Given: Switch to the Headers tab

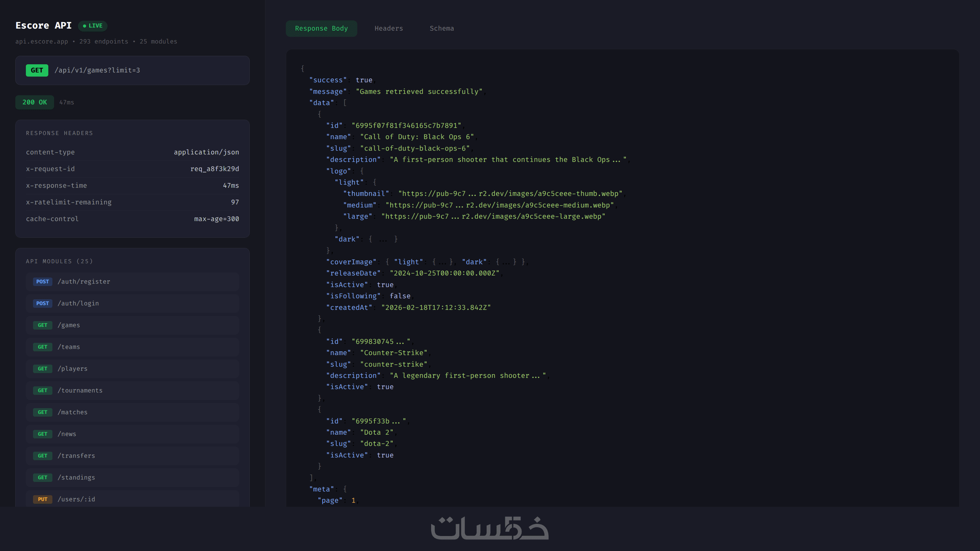Looking at the screenshot, I should pos(388,29).
